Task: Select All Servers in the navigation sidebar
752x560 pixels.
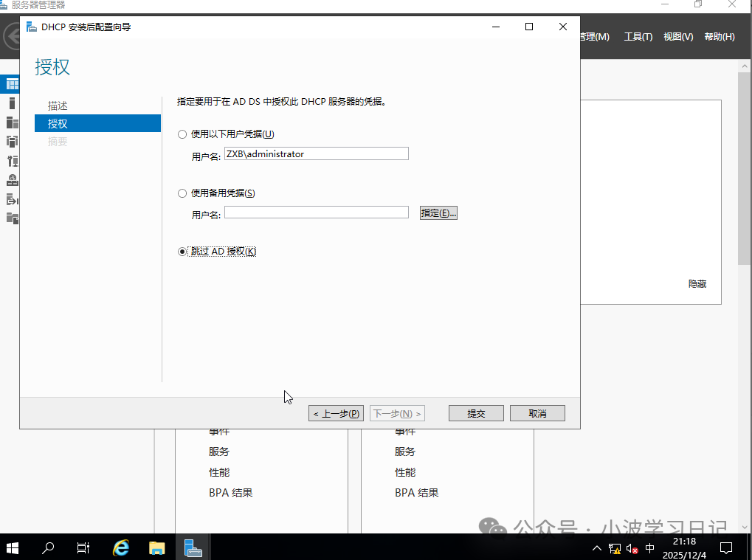Action: 11,122
